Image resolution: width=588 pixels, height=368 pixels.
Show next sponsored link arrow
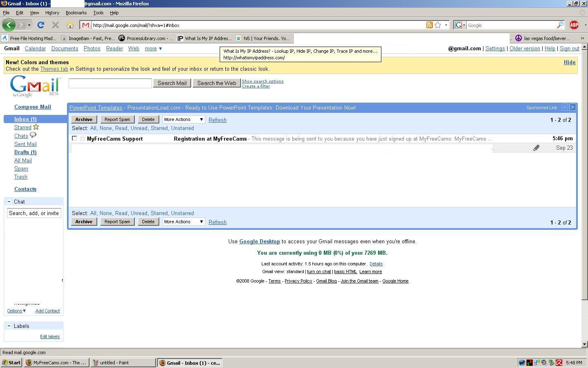click(572, 107)
